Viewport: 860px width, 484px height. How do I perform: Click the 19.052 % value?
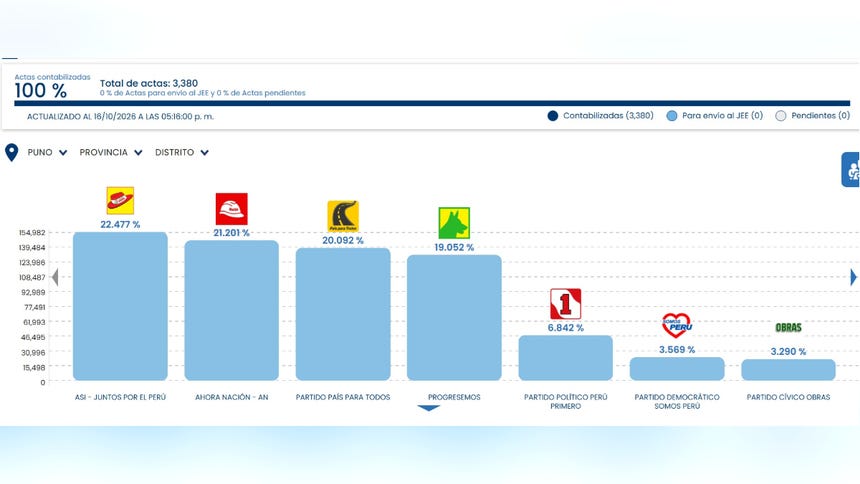[x=454, y=247]
